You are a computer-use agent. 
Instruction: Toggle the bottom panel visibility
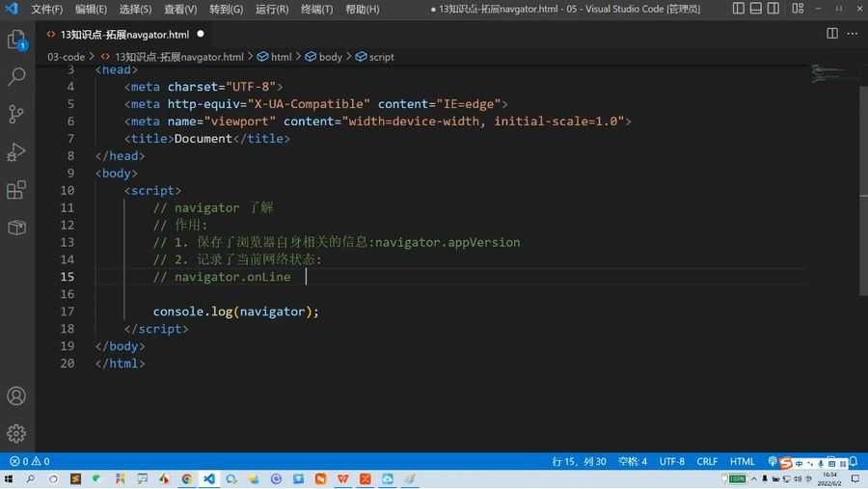[755, 9]
